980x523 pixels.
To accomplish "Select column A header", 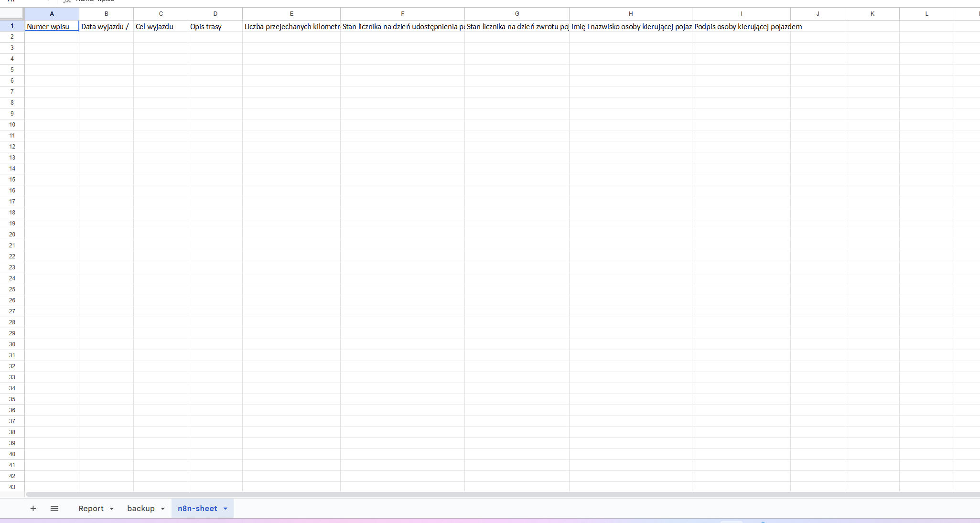I will pyautogui.click(x=52, y=14).
